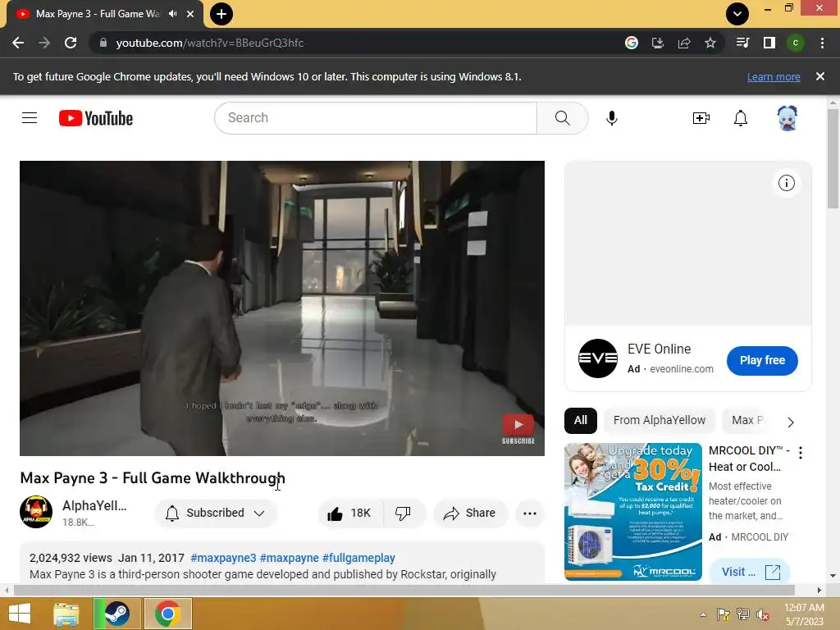
Task: Click the vertical page scrollbar thumb
Action: [833, 158]
